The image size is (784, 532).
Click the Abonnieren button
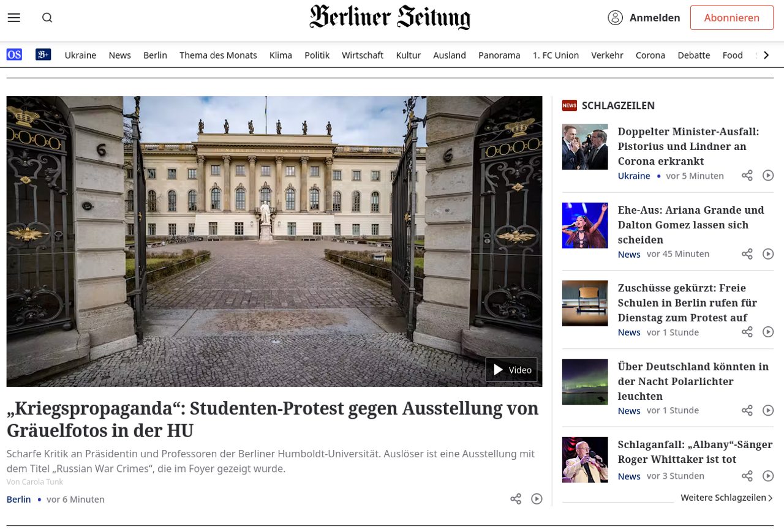(732, 18)
